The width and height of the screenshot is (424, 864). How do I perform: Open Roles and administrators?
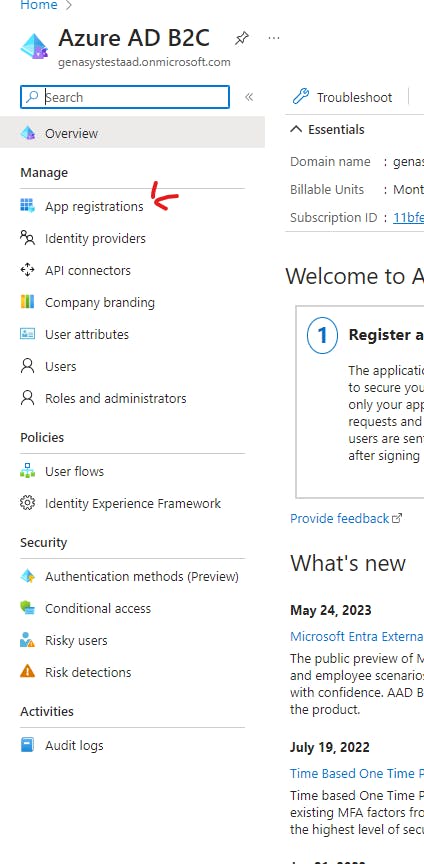click(x=103, y=398)
